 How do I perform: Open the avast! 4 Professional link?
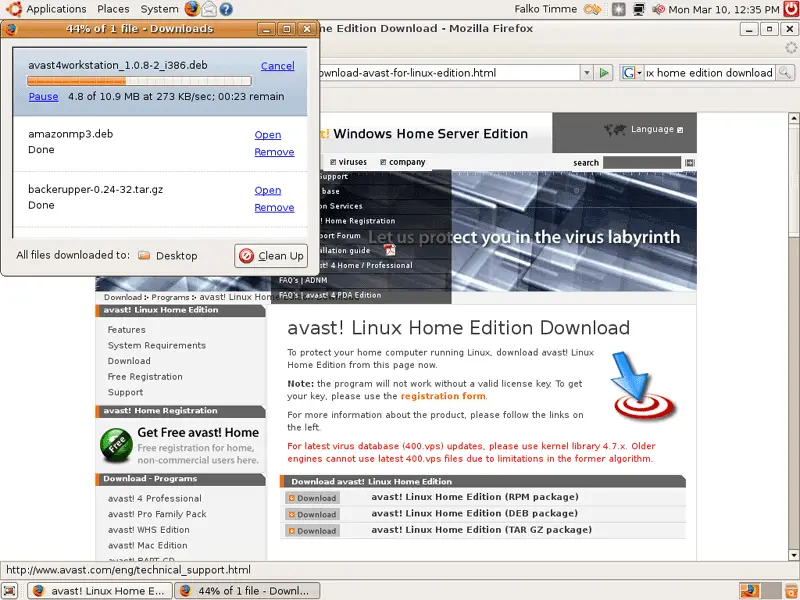click(155, 498)
